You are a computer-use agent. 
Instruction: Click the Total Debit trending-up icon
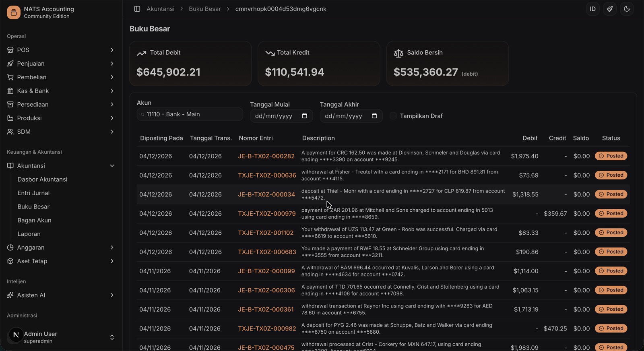point(141,53)
